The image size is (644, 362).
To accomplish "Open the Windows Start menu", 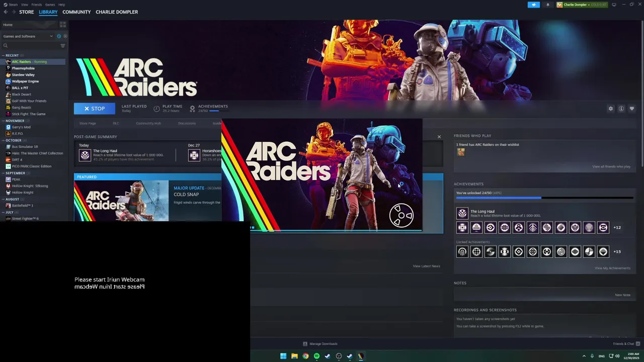I will [283, 356].
